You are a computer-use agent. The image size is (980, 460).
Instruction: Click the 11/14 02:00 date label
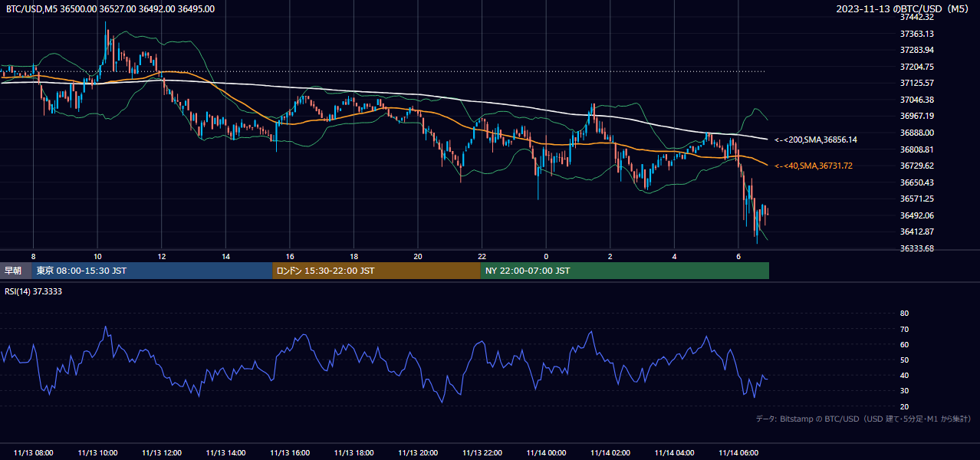pyautogui.click(x=610, y=453)
